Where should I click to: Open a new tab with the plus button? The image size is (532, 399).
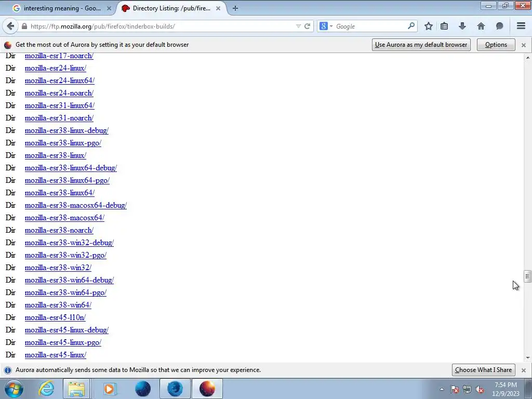[x=235, y=8]
